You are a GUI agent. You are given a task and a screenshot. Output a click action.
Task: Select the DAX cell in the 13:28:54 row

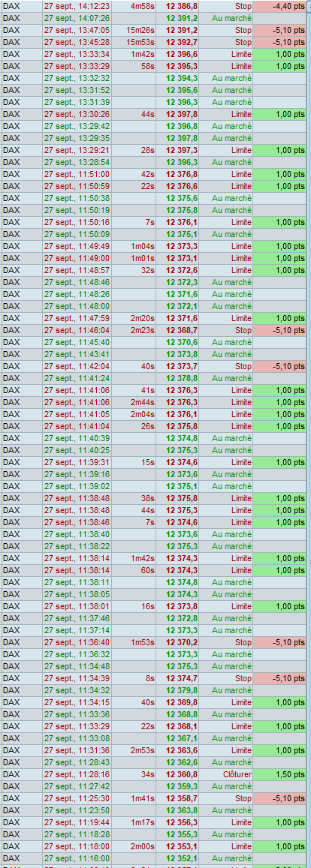coord(23,162)
